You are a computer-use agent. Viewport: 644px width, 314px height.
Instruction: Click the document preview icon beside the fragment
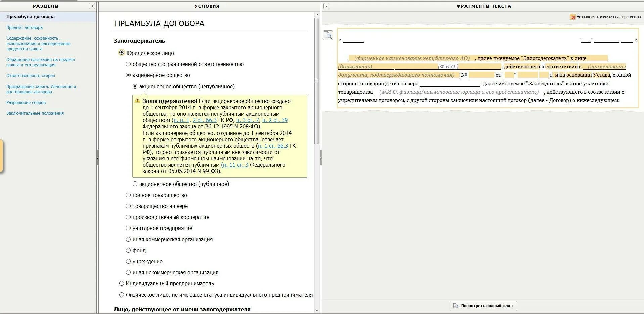(x=328, y=35)
